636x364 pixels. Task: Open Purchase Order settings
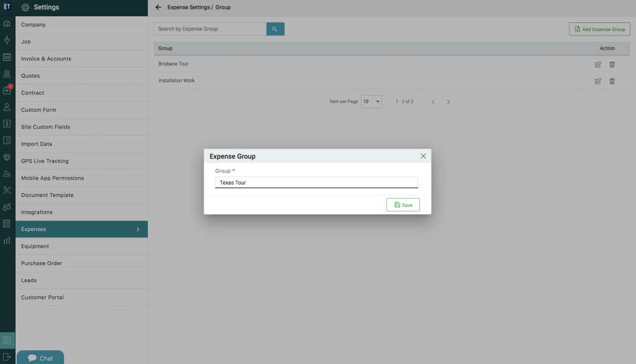[81, 263]
